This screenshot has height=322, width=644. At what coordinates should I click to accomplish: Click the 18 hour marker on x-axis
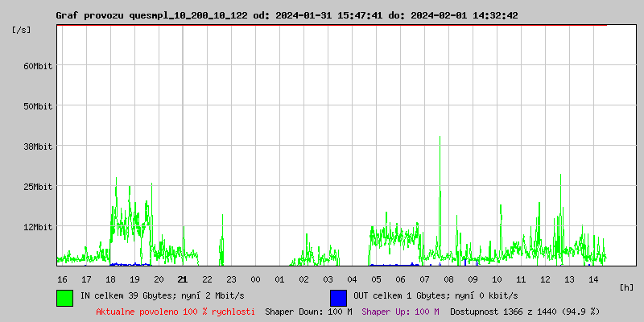110,279
